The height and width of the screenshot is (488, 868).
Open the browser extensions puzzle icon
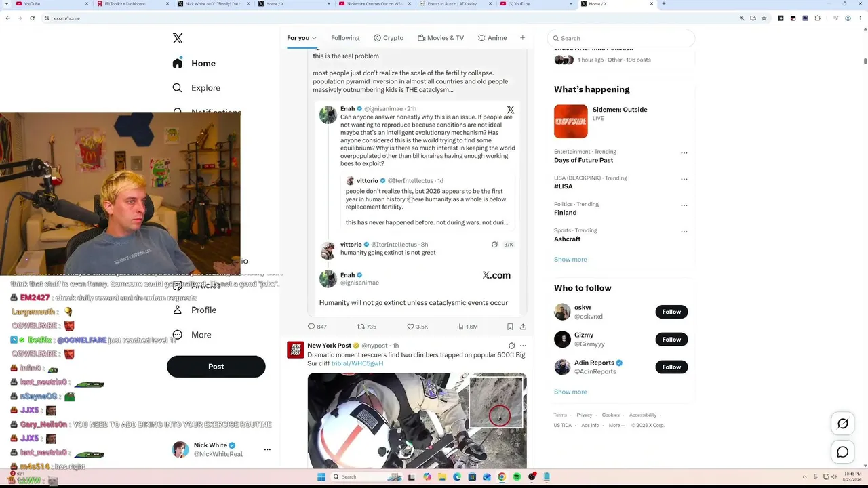[817, 18]
